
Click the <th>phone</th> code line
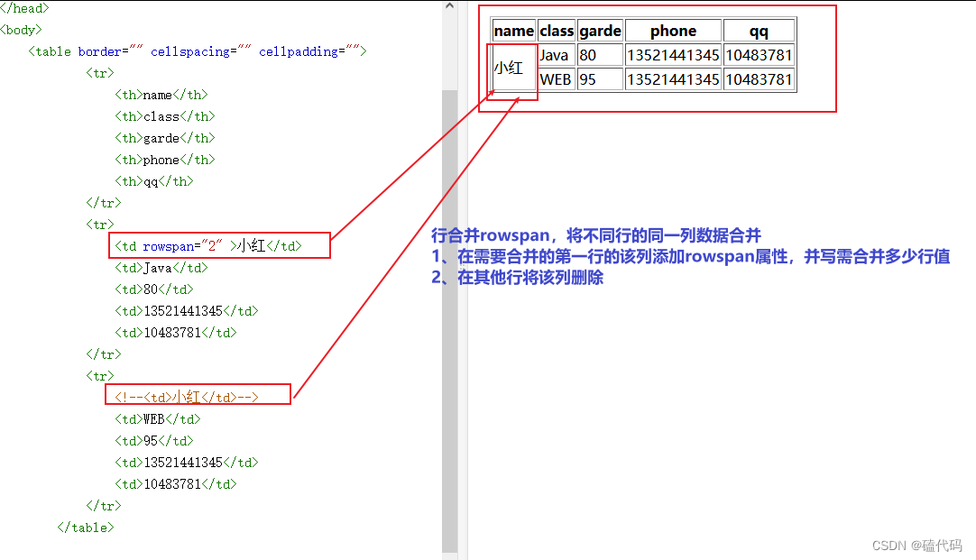click(165, 160)
